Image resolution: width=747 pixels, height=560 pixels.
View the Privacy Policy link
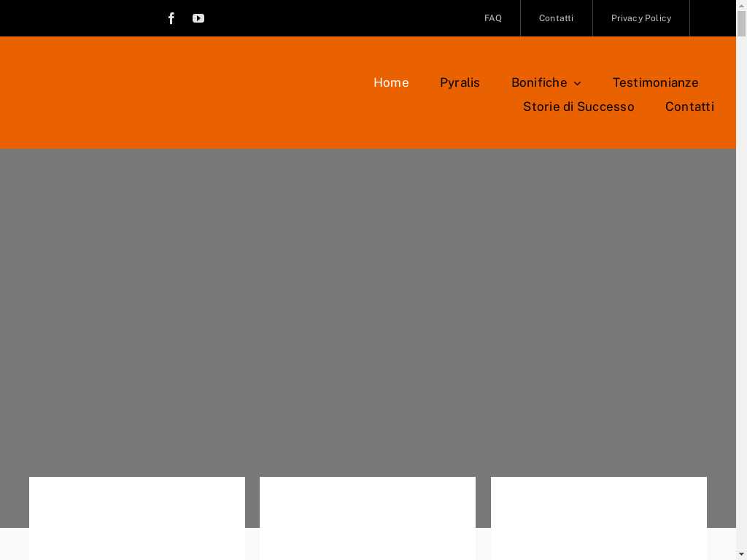coord(641,18)
